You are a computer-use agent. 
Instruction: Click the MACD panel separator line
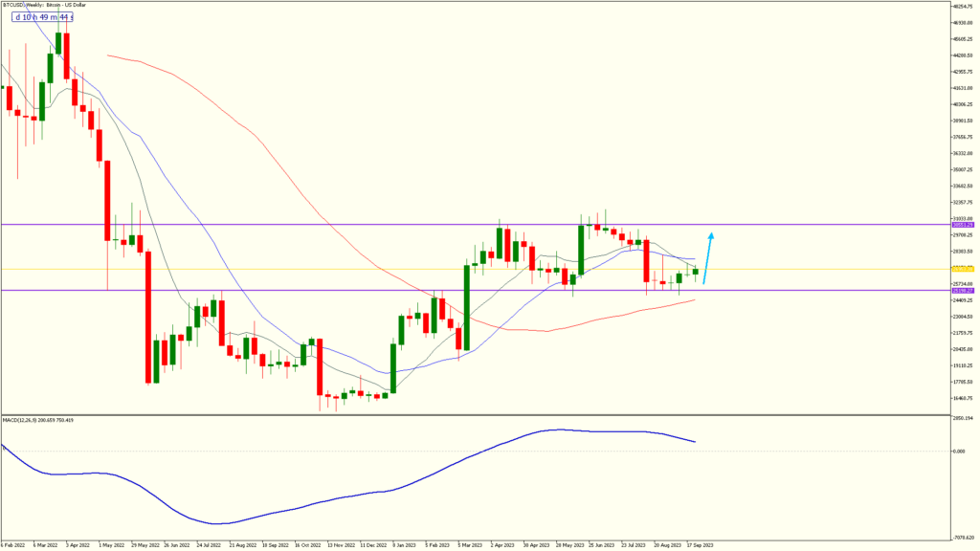tap(479, 413)
